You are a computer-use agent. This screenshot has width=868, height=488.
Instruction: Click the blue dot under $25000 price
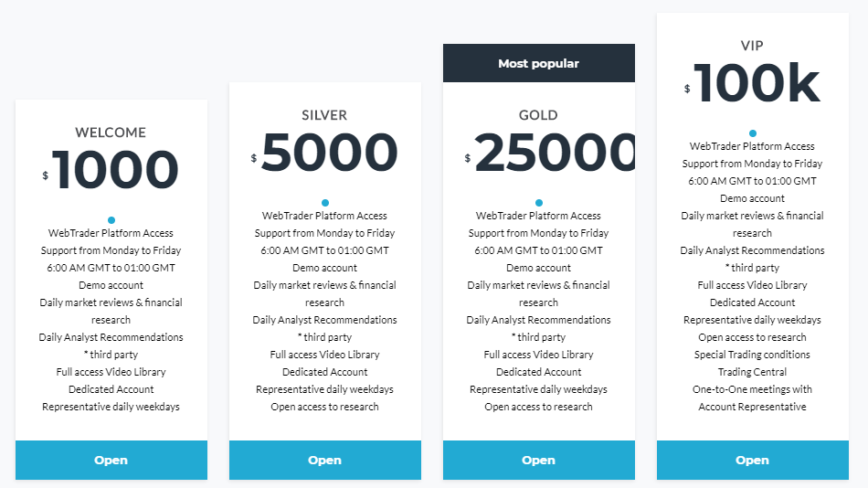click(539, 203)
